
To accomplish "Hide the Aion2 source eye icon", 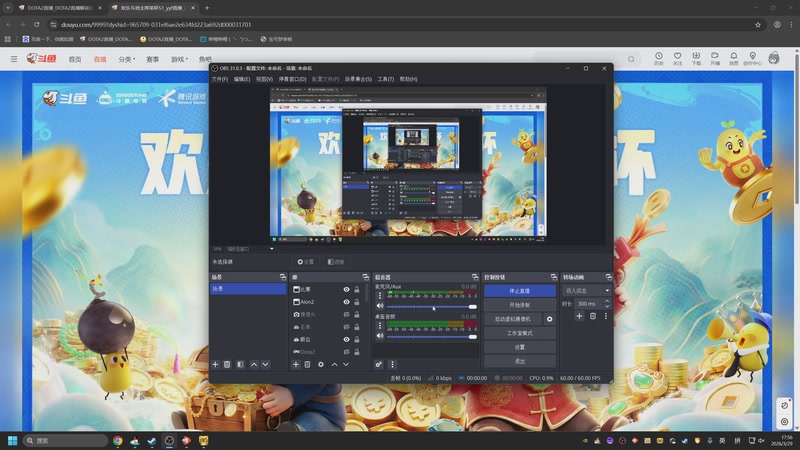I will pyautogui.click(x=346, y=302).
